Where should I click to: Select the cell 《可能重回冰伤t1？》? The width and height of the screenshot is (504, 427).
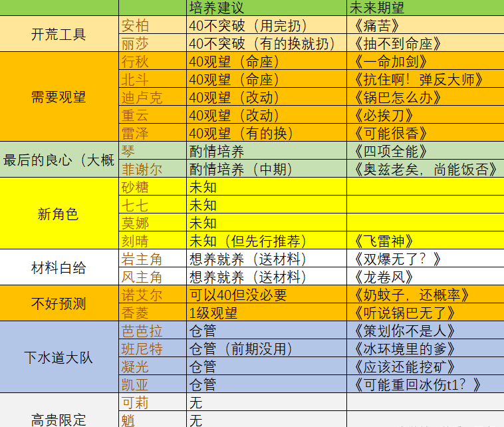426,384
